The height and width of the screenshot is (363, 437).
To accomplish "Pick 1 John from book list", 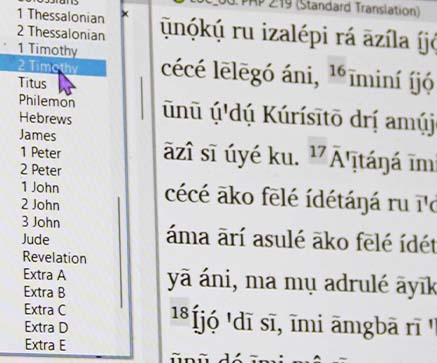I will click(x=40, y=187).
